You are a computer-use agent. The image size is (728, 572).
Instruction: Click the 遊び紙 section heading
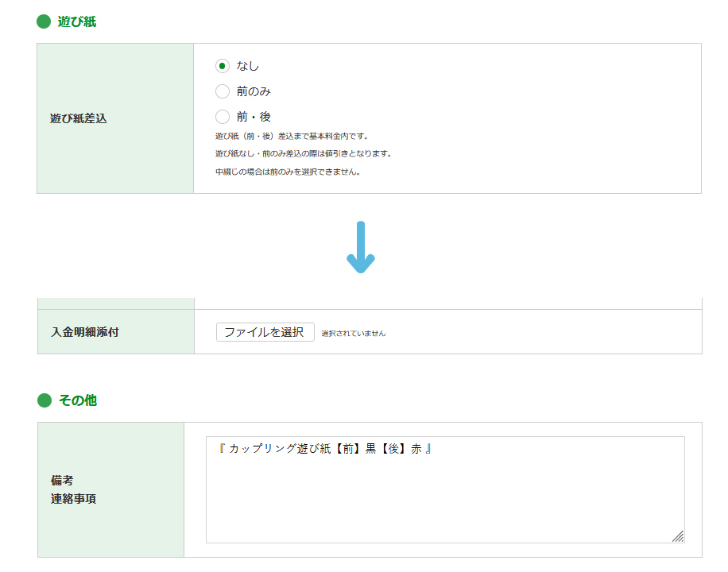(x=77, y=22)
